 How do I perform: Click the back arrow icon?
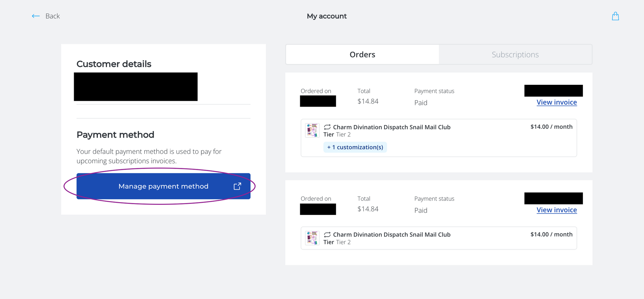point(36,16)
